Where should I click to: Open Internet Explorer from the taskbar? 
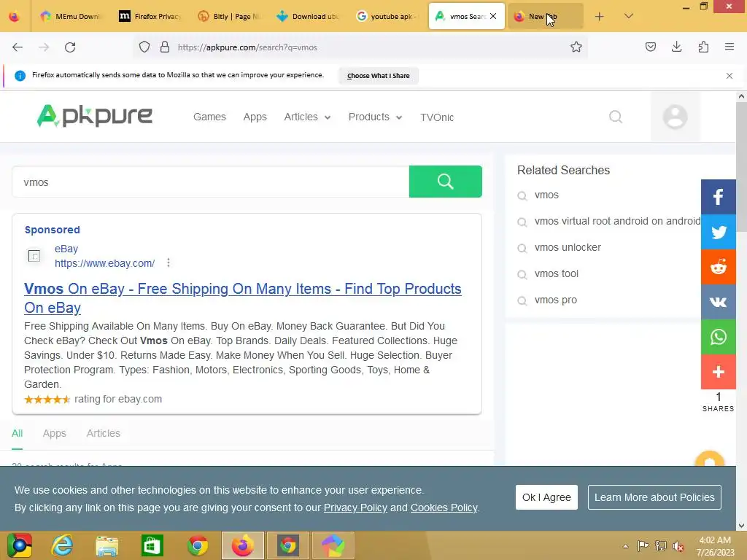(63, 545)
